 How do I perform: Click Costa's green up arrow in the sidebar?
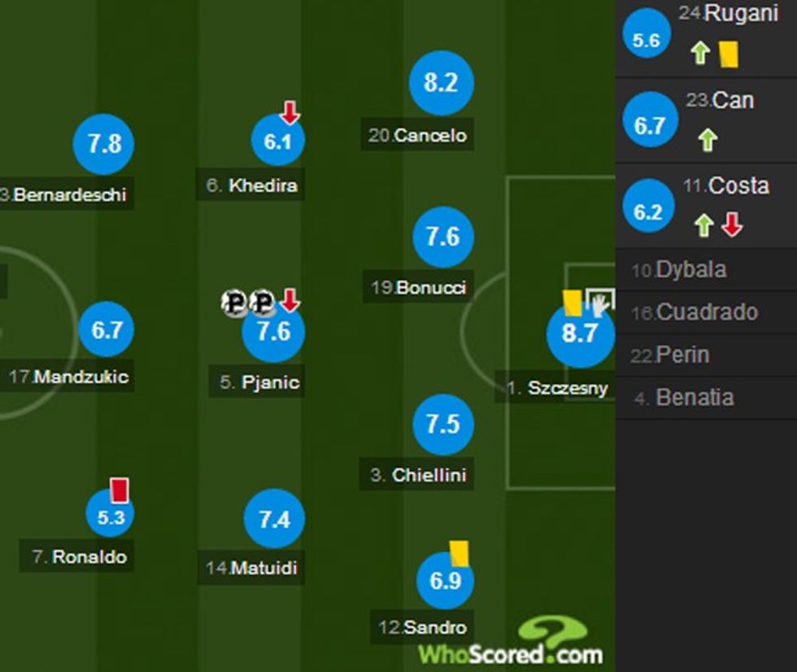pyautogui.click(x=703, y=225)
